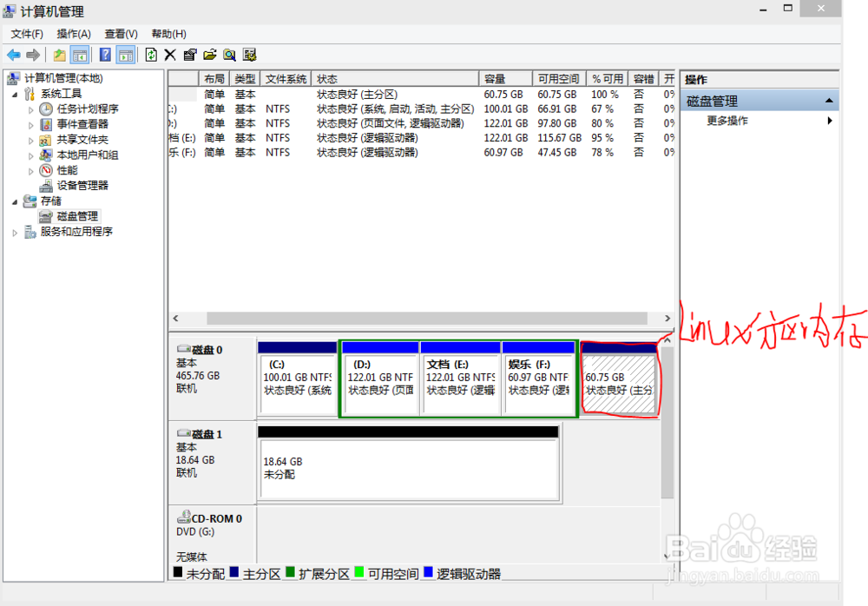
Task: Select 计算机管理(本地) root node
Action: click(63, 78)
